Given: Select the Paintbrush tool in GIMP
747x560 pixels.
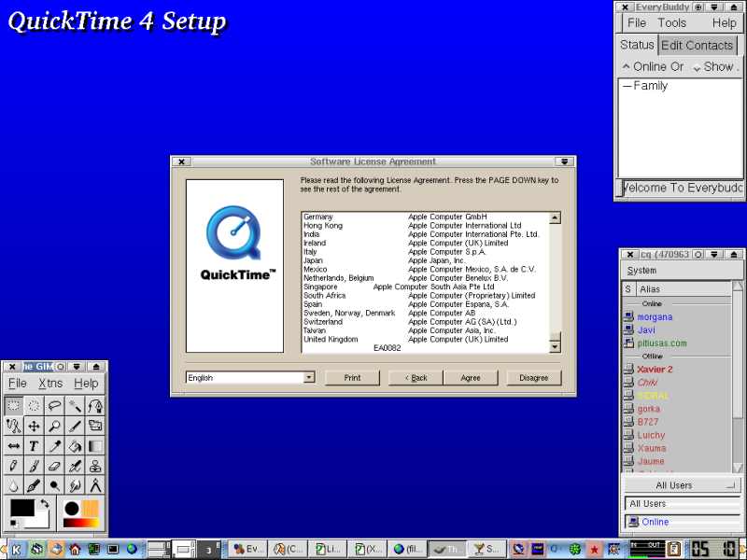Looking at the screenshot, I should point(34,466).
